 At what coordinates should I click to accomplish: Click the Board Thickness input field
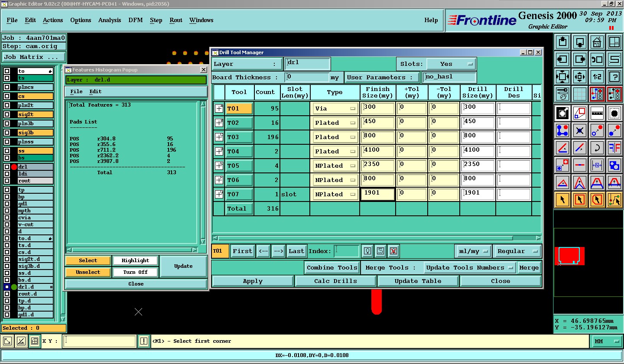[307, 77]
